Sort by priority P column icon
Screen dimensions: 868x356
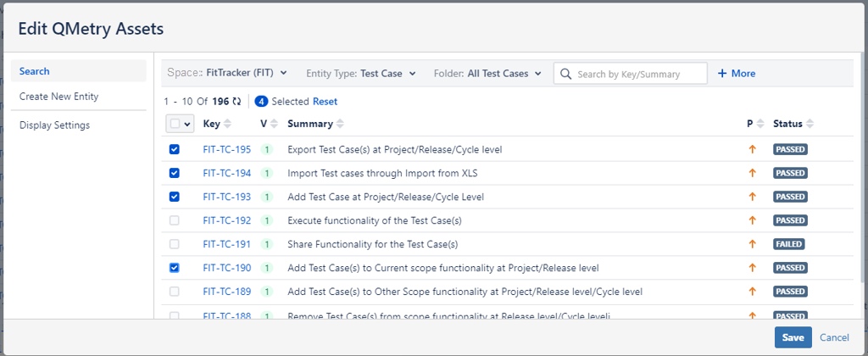pos(760,124)
